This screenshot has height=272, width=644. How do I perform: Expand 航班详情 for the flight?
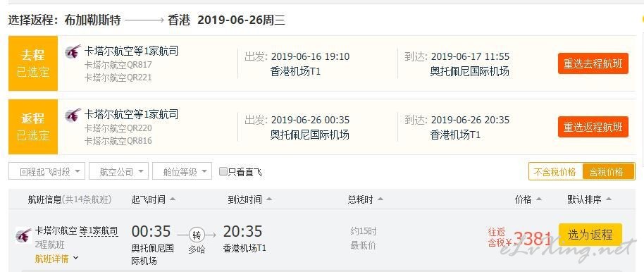pos(56,259)
